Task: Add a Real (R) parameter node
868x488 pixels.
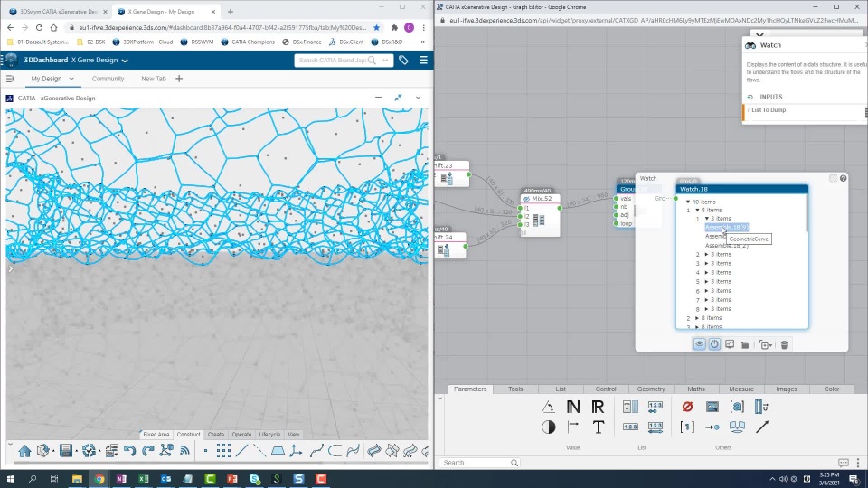Action: pyautogui.click(x=598, y=407)
